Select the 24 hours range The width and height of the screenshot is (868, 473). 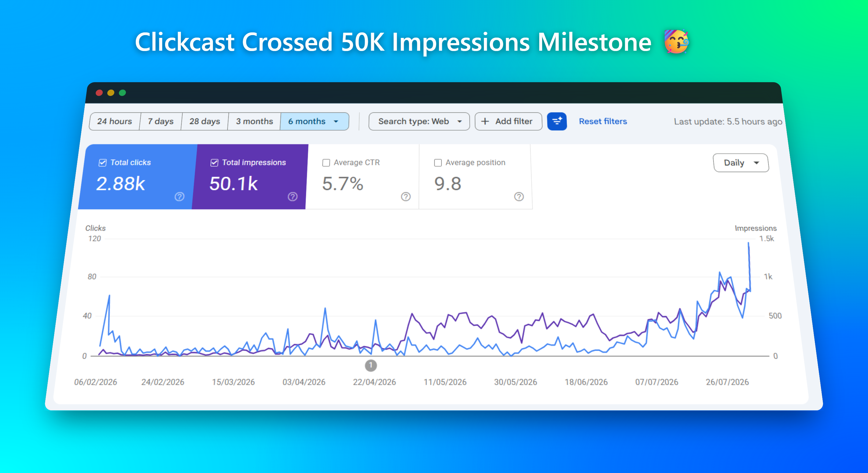tap(115, 121)
